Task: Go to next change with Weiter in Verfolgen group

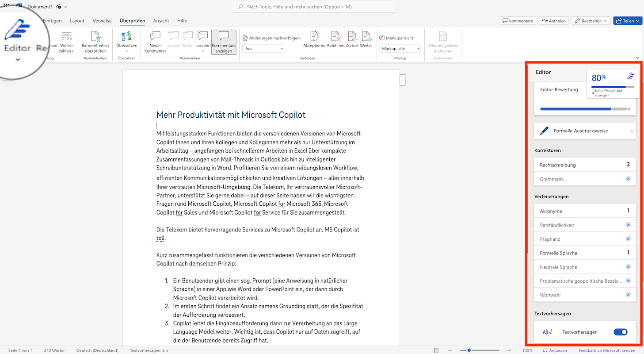Action: pyautogui.click(x=366, y=40)
